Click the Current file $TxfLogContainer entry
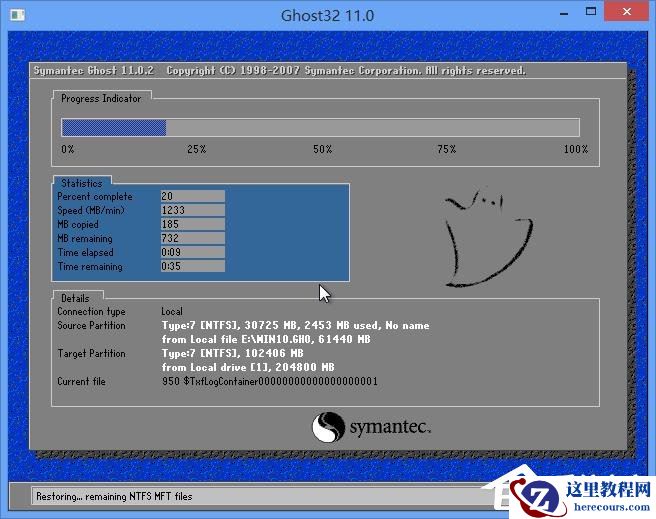Image resolution: width=656 pixels, height=519 pixels. tap(270, 381)
